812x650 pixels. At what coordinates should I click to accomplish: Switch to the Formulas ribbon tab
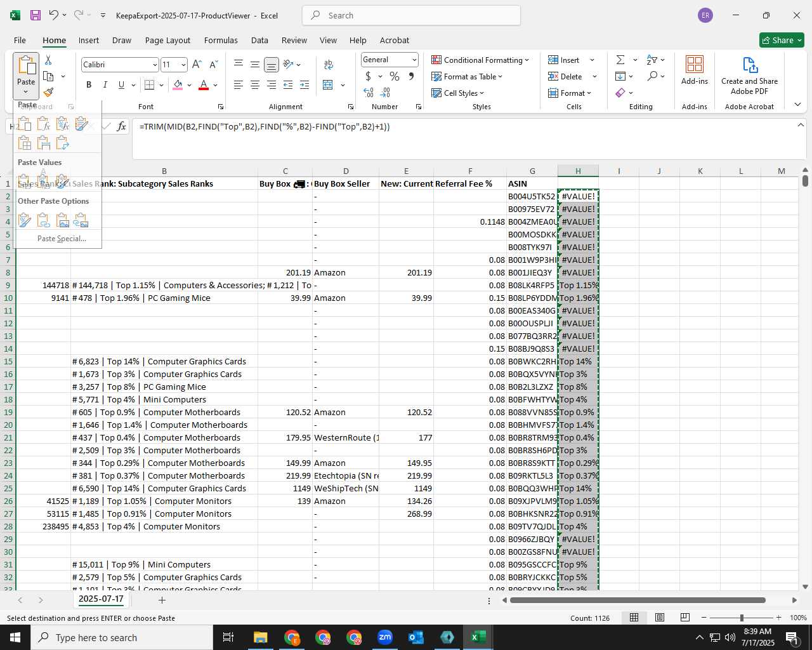pos(221,40)
